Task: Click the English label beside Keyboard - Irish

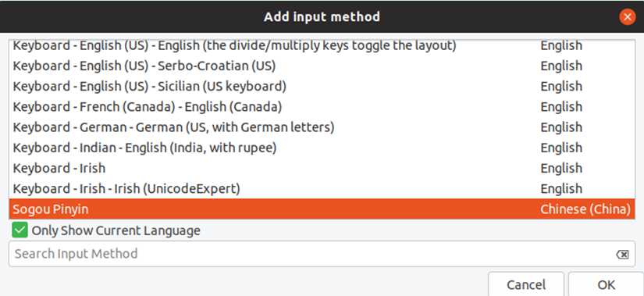Action: pos(561,168)
